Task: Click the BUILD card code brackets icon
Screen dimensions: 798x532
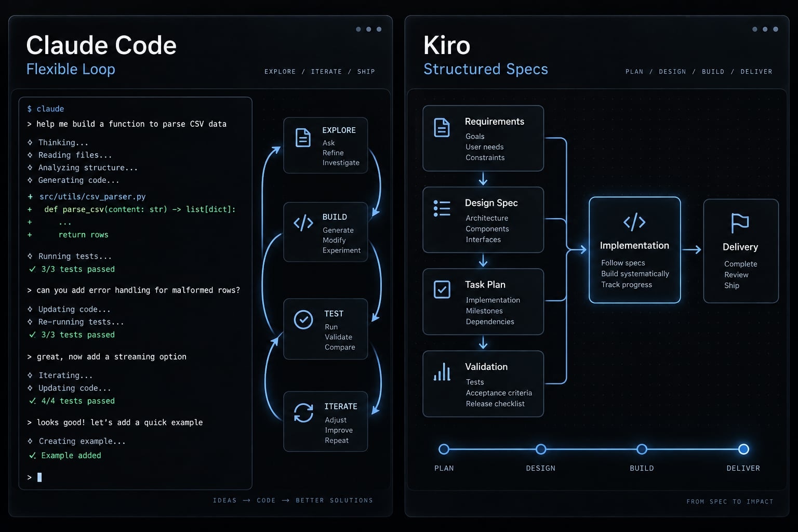Action: click(x=303, y=223)
